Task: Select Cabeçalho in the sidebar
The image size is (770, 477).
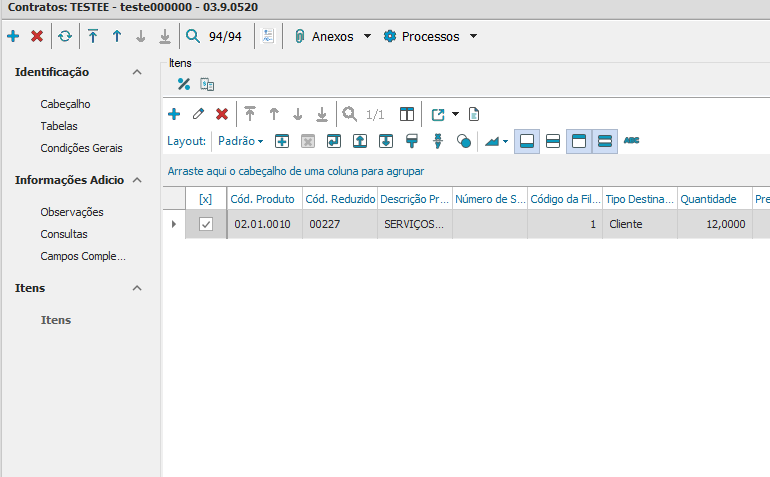Action: 67,104
